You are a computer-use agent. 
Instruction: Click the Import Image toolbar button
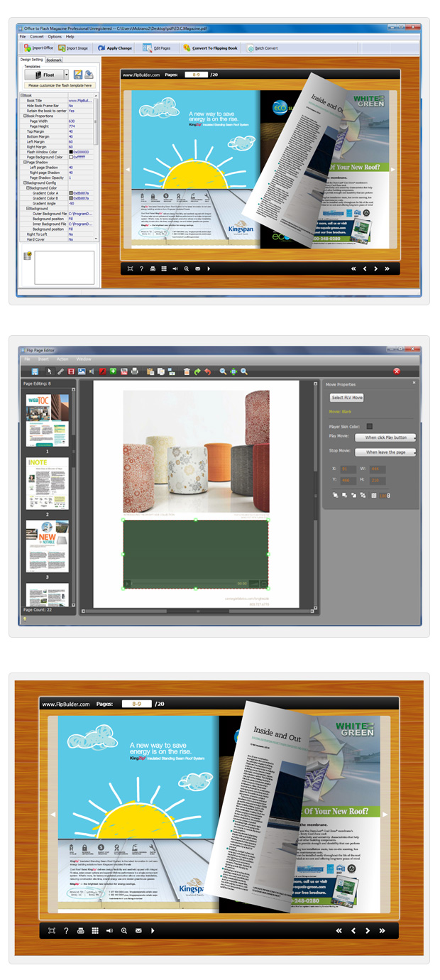[x=73, y=48]
